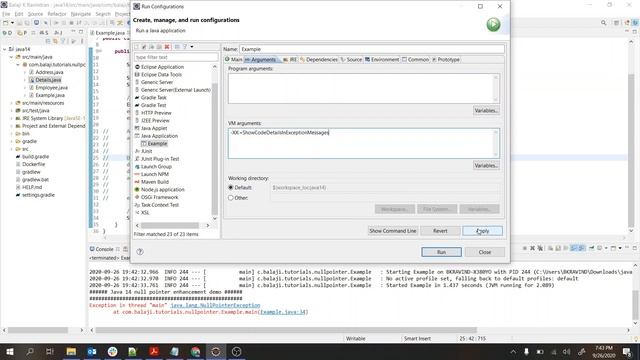
Task: Click the Filter launch configurations icon
Action: coord(184,47)
